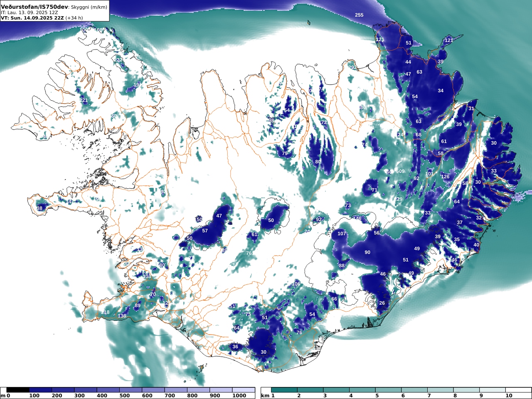Select the 37 value in the southeast
532x399 pixels.
460,222
